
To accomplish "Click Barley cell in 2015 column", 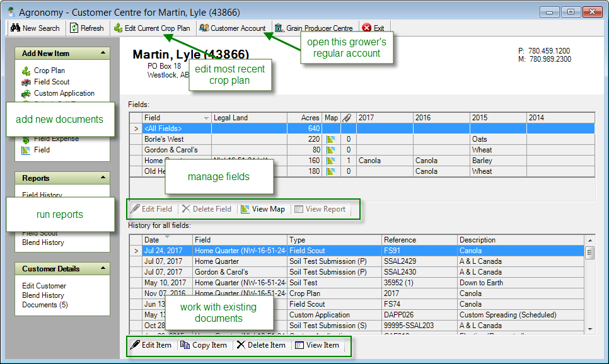I will pos(498,161).
